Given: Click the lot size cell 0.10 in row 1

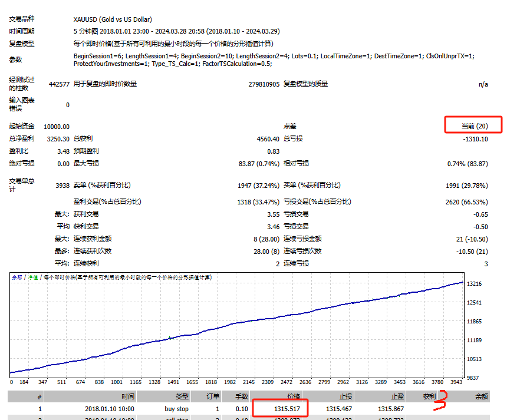Looking at the screenshot, I should point(242,409).
